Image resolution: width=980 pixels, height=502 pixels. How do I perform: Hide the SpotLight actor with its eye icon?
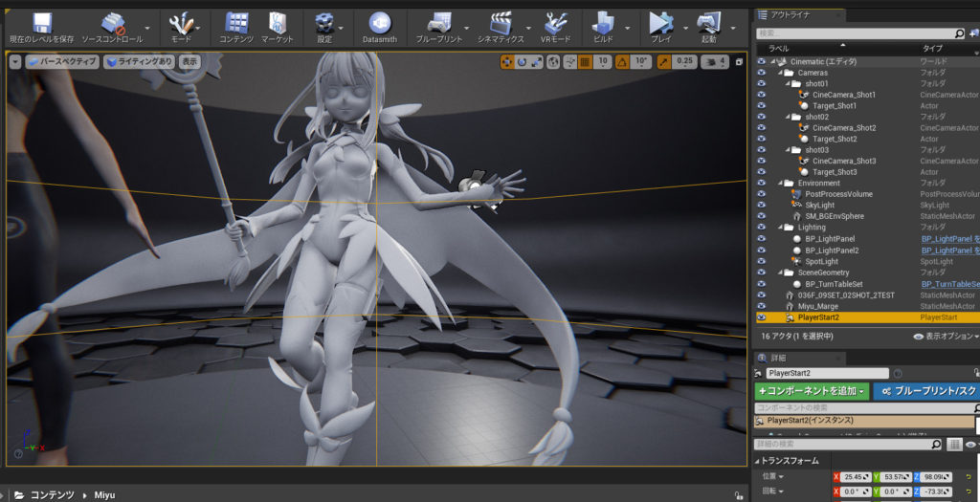click(x=762, y=261)
